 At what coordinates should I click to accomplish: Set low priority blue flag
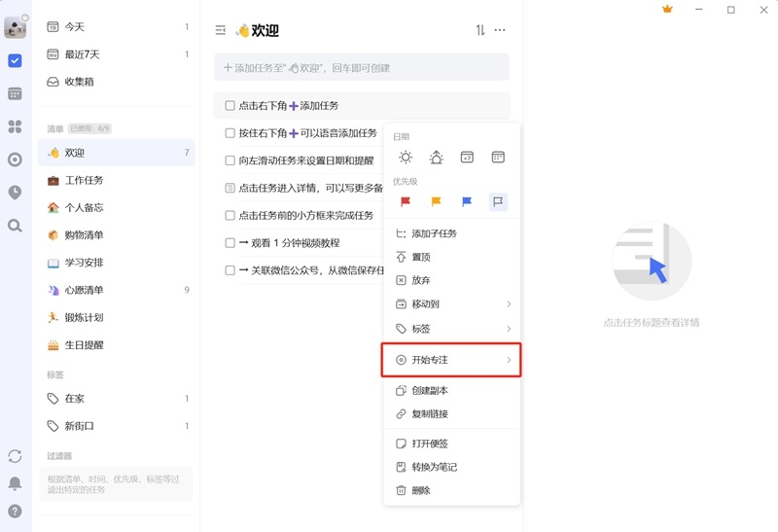(467, 201)
